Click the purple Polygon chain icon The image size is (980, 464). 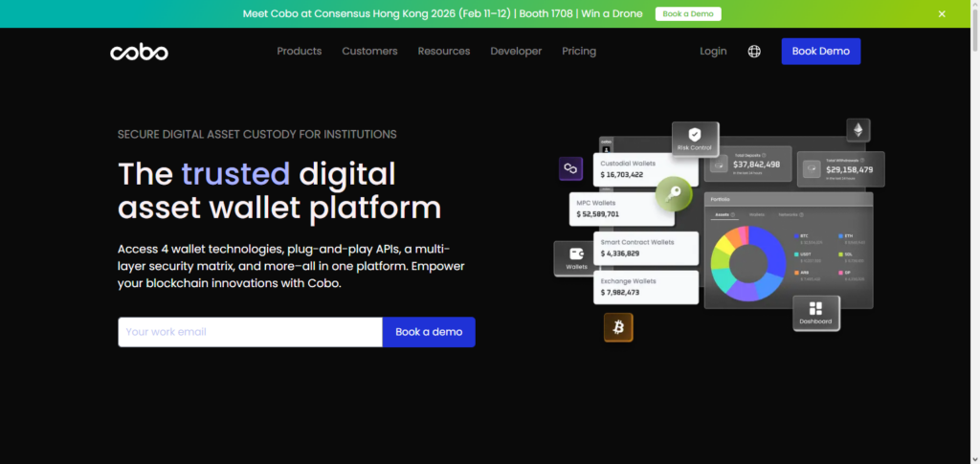[571, 168]
